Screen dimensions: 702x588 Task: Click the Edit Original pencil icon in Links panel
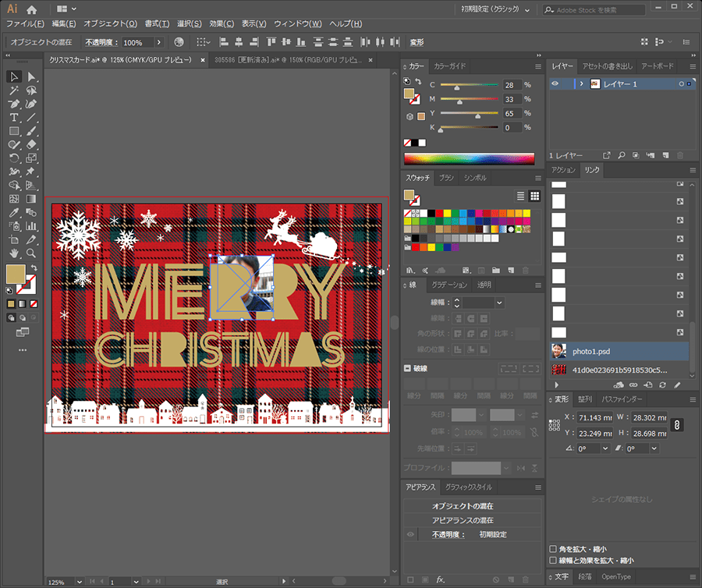(x=677, y=385)
